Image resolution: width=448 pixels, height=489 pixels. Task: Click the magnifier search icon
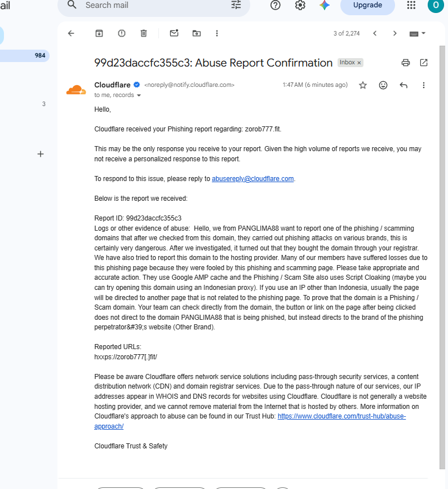pyautogui.click(x=72, y=5)
